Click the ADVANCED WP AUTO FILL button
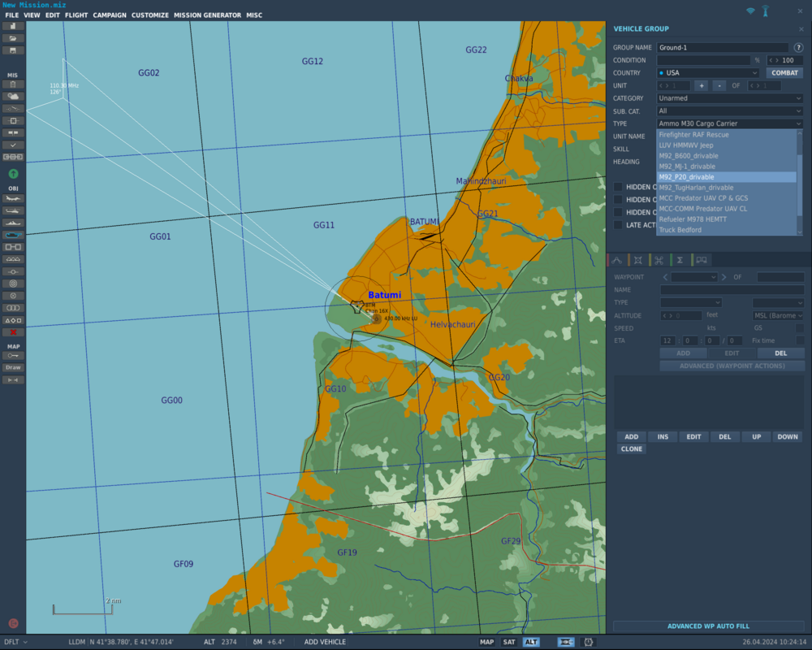This screenshot has width=812, height=650. pyautogui.click(x=708, y=626)
